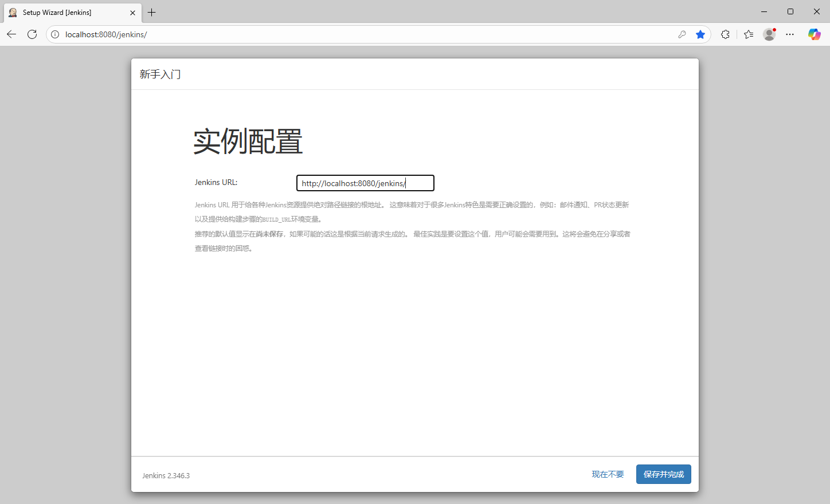Go back using the browser back arrow

(x=11, y=34)
